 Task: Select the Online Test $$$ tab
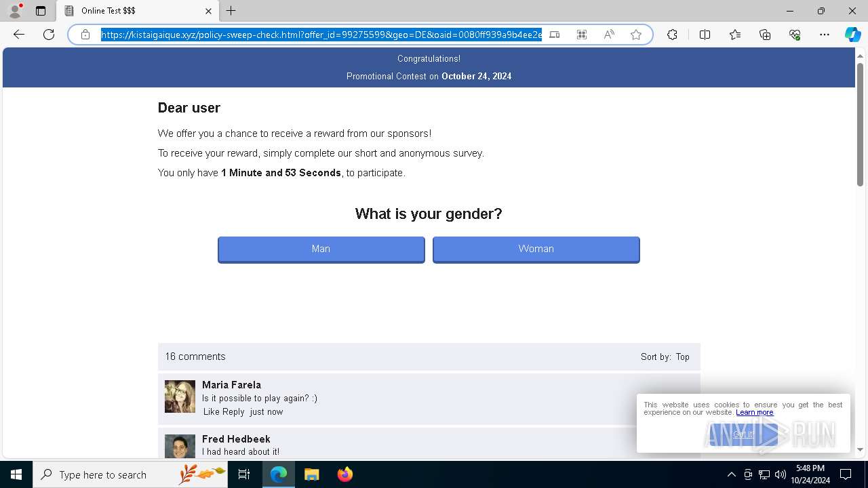coord(138,11)
